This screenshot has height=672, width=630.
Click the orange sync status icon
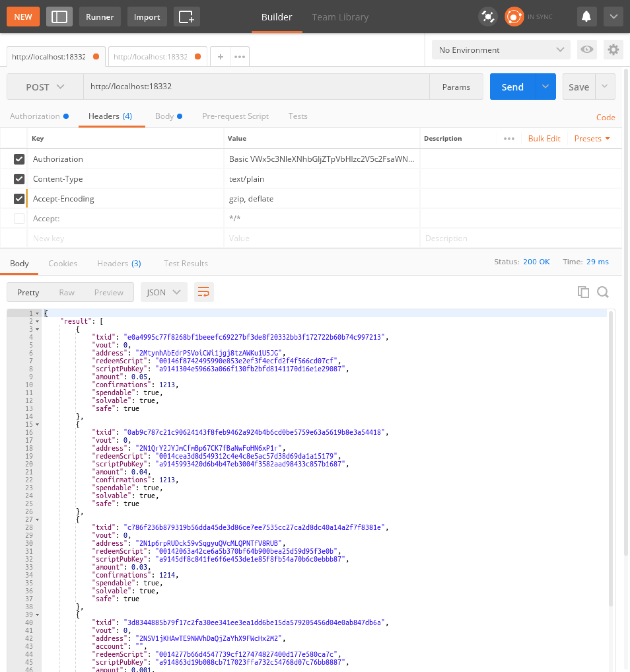pyautogui.click(x=514, y=16)
